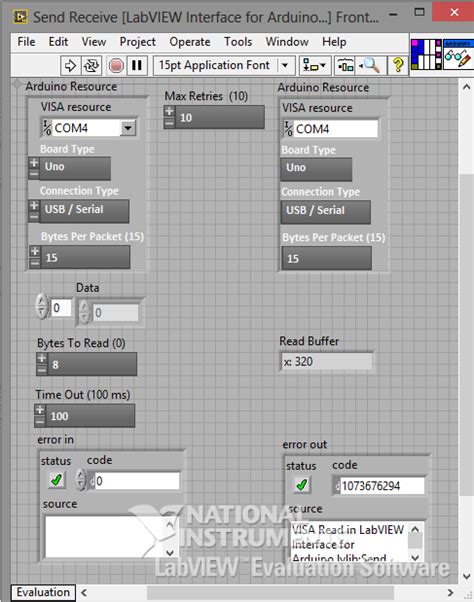474x602 pixels.
Task: Click the connector pane icon
Action: pos(426,55)
